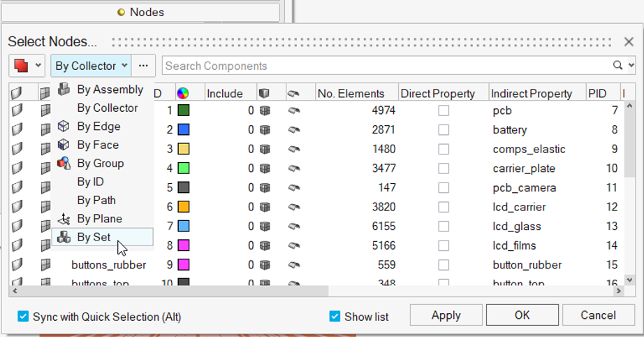The width and height of the screenshot is (644, 337).
Task: Choose By Edge selection method
Action: pyautogui.click(x=102, y=126)
